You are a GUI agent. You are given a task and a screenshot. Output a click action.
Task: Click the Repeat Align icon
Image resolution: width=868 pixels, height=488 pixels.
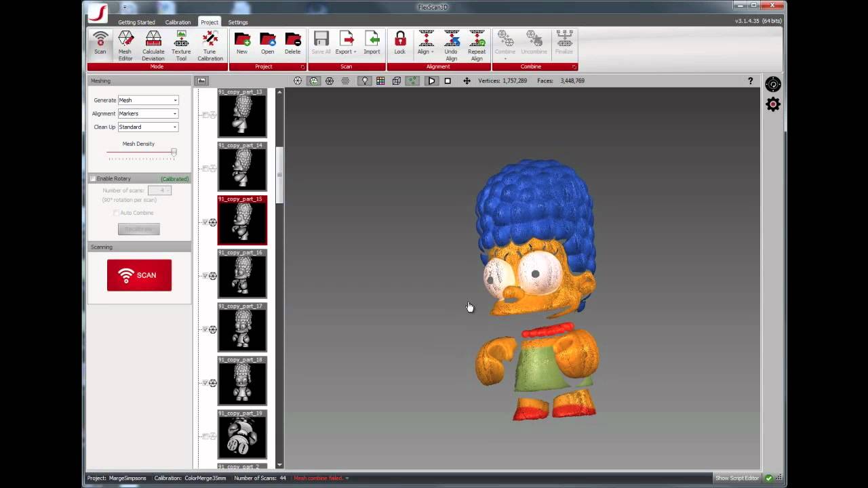[477, 39]
